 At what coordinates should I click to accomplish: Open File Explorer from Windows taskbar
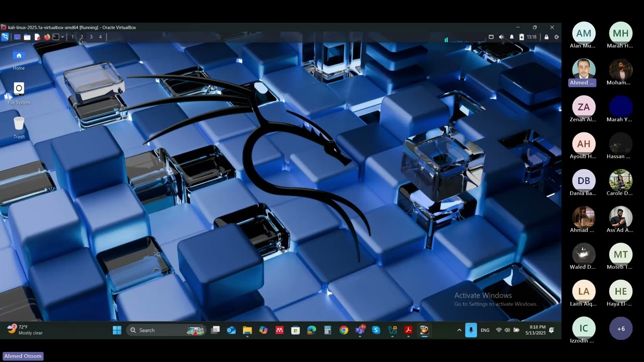click(247, 330)
